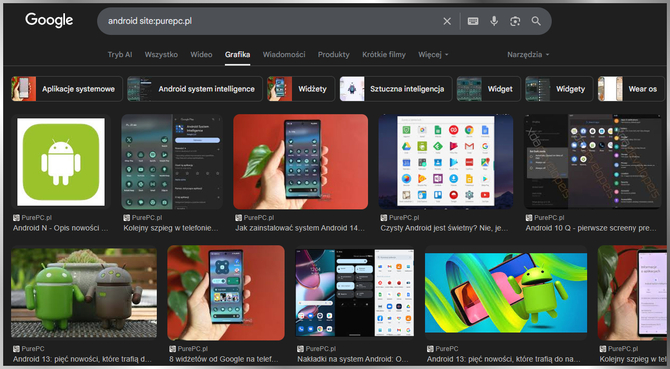The height and width of the screenshot is (369, 670).
Task: Click PurePC source under colorful-ribbon Android 13 image
Action: click(x=447, y=349)
